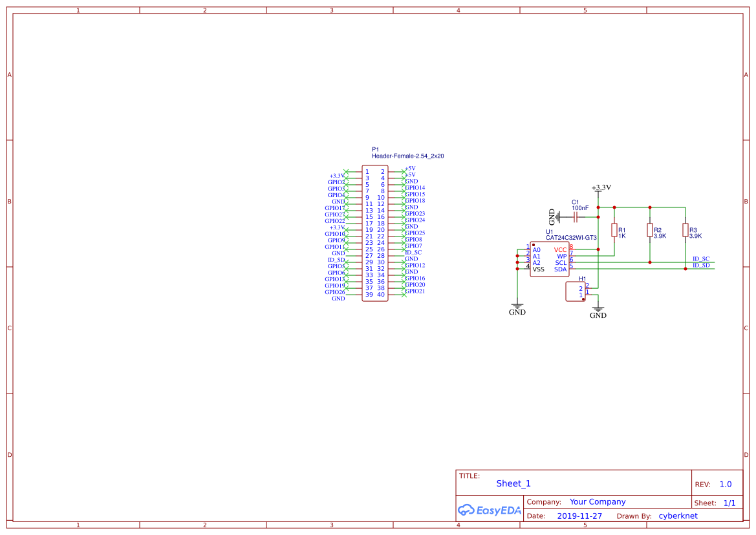
Task: Select the ID_SD net label on SDA wire
Action: click(x=700, y=265)
